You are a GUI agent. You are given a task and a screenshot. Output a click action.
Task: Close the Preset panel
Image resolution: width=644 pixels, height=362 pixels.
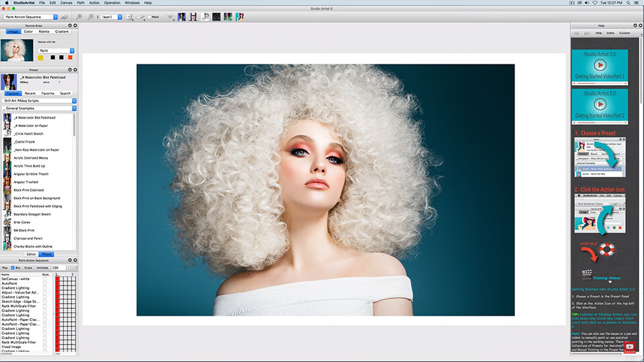click(x=75, y=70)
